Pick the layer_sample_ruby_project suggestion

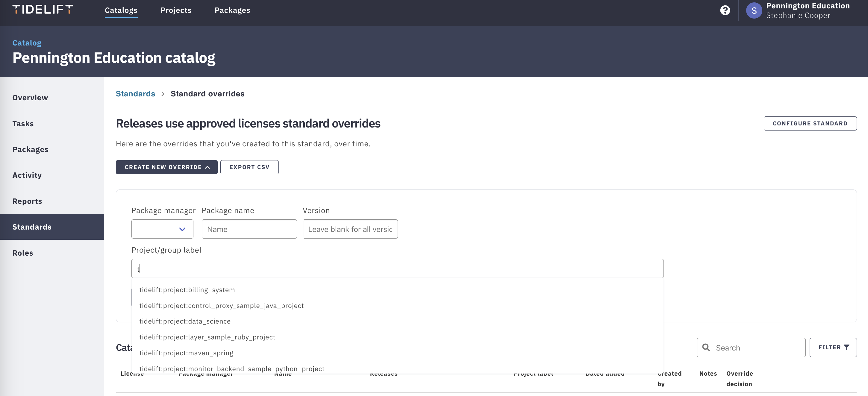[397, 337]
